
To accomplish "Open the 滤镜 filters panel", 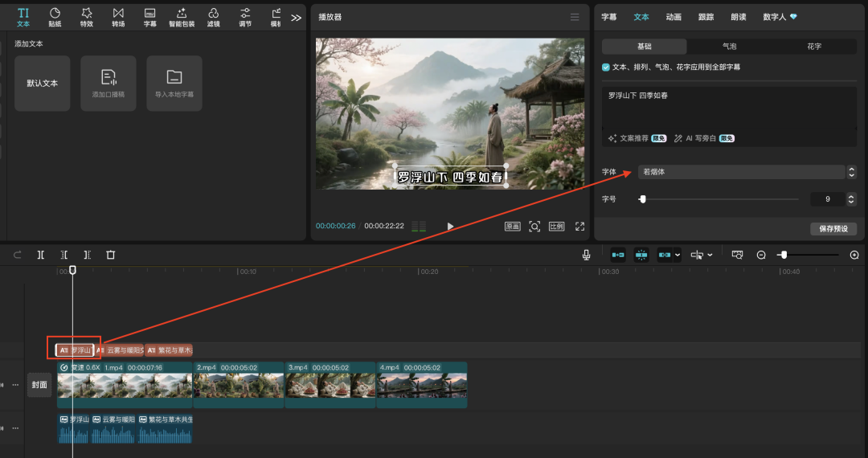I will pos(214,17).
